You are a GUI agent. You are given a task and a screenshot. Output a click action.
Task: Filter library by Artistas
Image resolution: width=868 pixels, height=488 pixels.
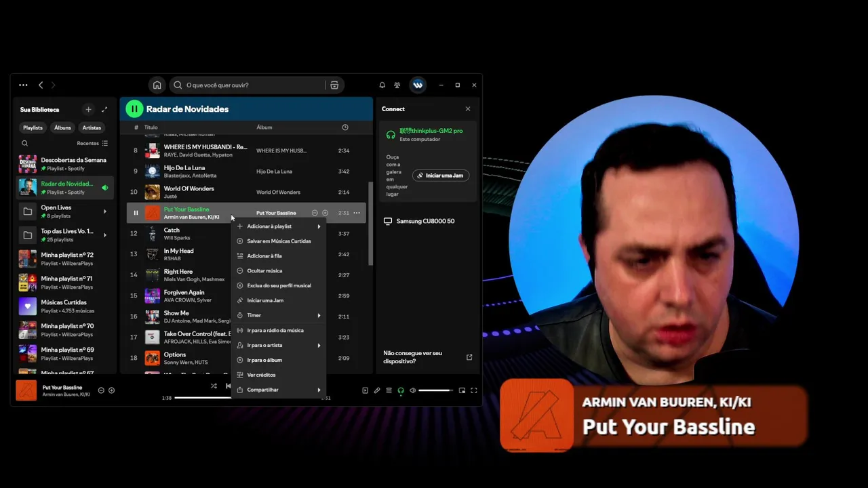coord(92,127)
